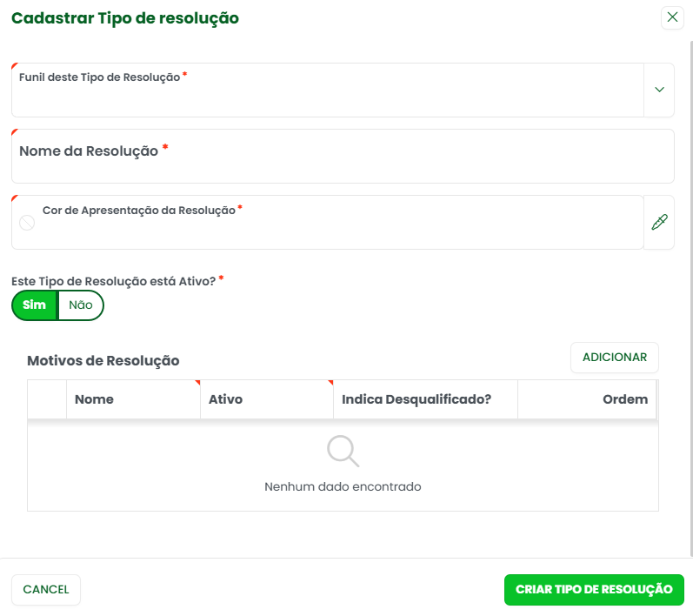Viewport: 693px width, 616px height.
Task: Select Não for the Ativo option
Action: tap(81, 305)
